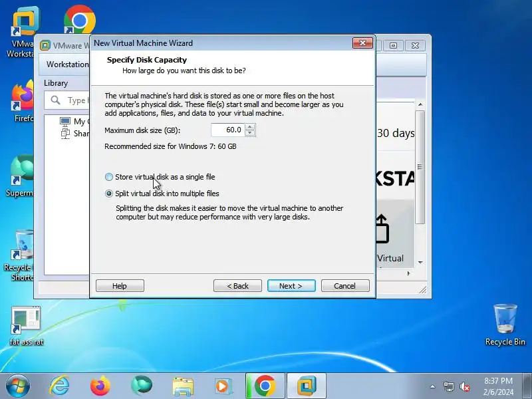Open wizard Help
The width and height of the screenshot is (532, 399).
[x=120, y=286]
